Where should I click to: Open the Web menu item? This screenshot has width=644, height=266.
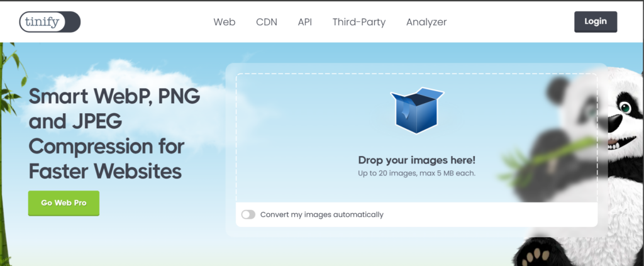coord(225,22)
